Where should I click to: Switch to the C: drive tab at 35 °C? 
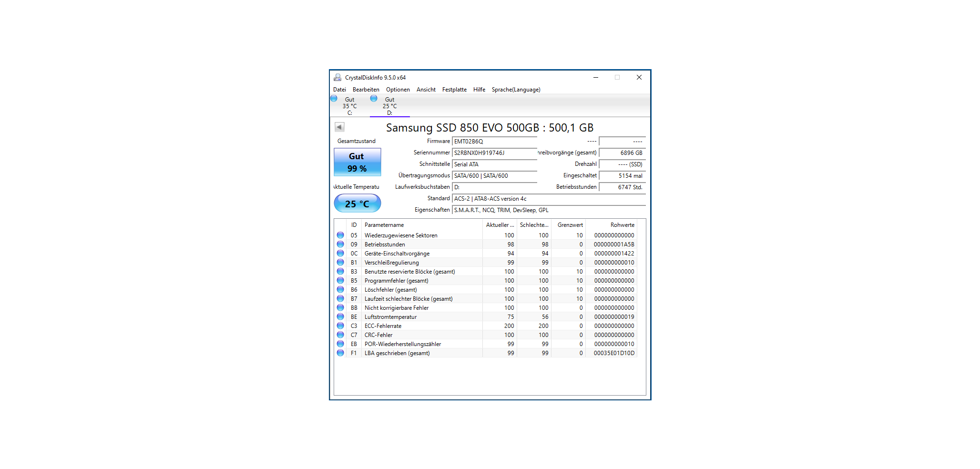[x=349, y=106]
